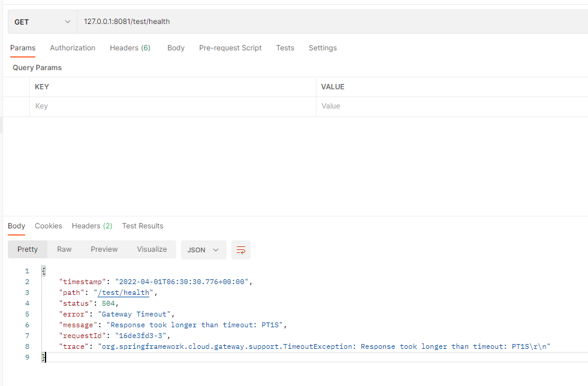Viewport: 588px width, 386px height.
Task: Switch to the Params tab
Action: click(23, 48)
